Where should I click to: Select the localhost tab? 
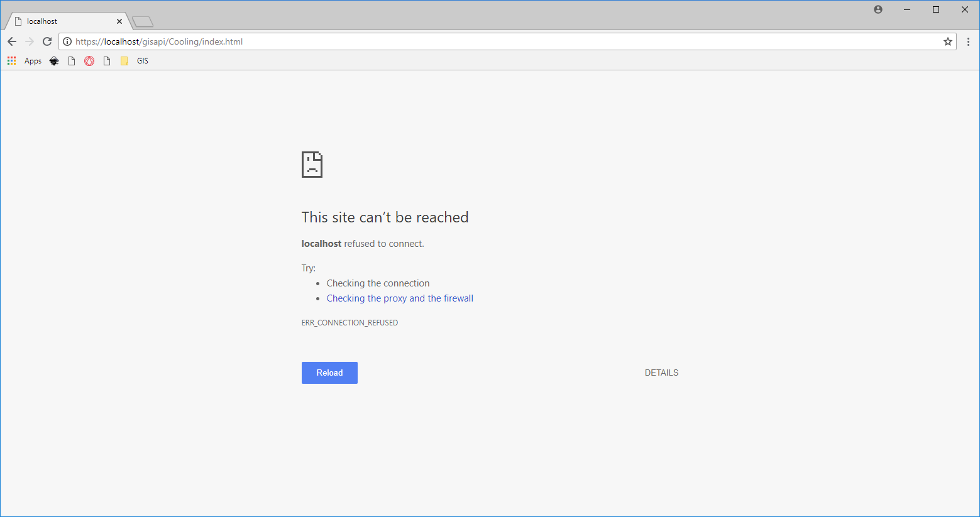tap(68, 21)
